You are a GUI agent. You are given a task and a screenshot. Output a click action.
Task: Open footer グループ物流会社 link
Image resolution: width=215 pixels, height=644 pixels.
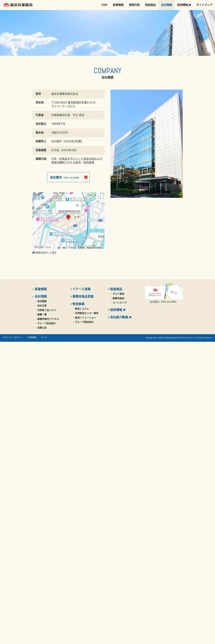pyautogui.click(x=84, y=322)
